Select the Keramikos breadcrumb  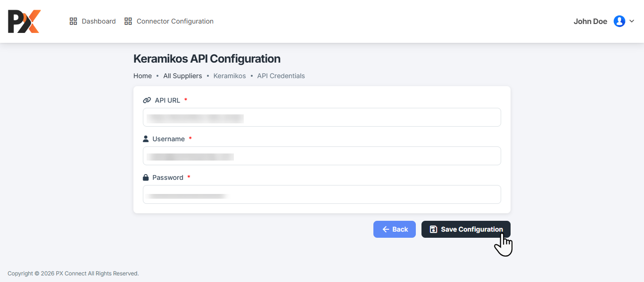tap(230, 76)
